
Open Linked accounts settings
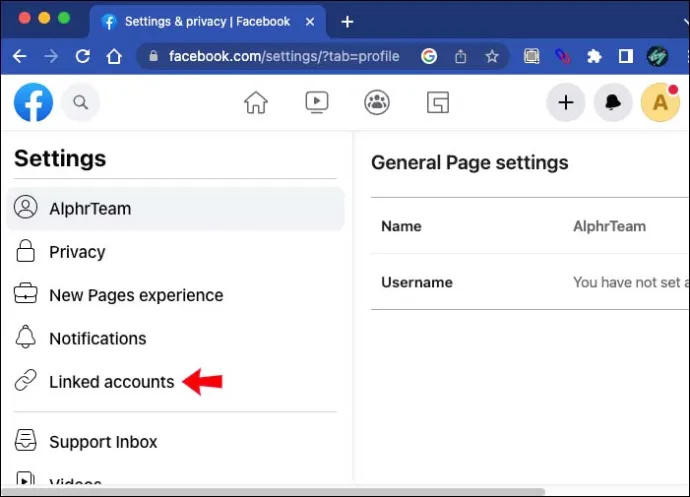pos(176,382)
